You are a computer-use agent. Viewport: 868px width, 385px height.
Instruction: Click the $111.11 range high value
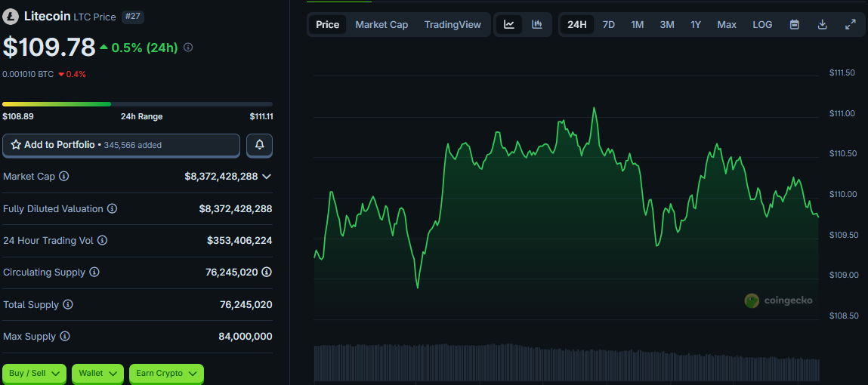tap(261, 117)
